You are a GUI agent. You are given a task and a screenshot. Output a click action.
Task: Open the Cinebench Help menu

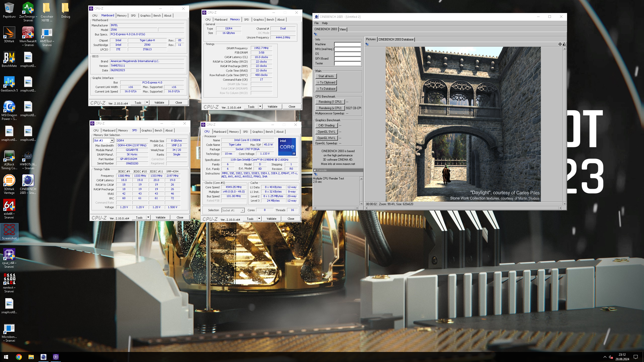[x=325, y=23]
